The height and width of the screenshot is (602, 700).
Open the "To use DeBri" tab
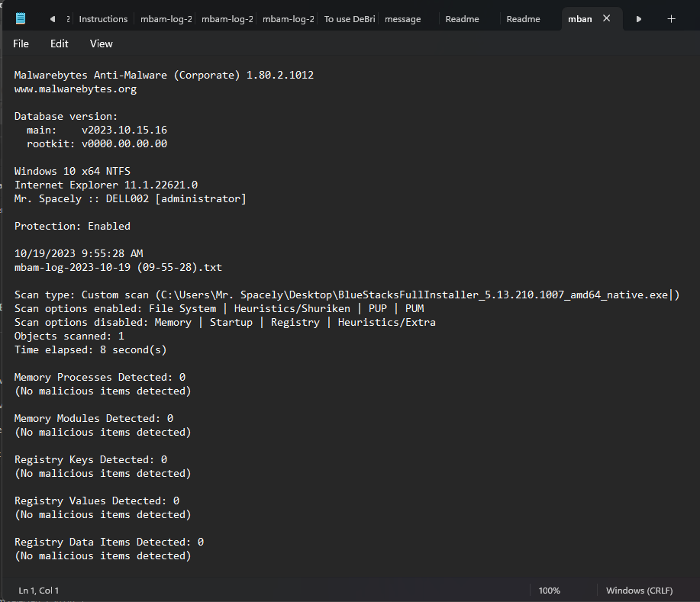coord(350,19)
